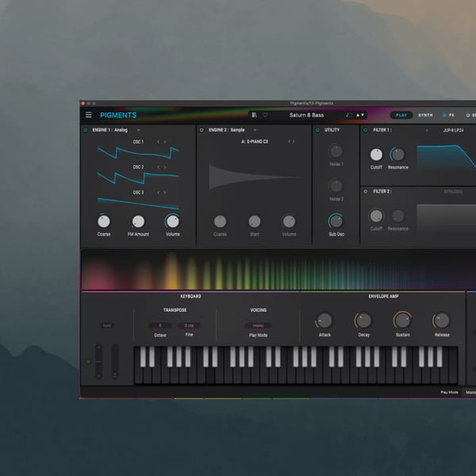The height and width of the screenshot is (476, 476).
Task: Click the Envelope Amp Release knob
Action: tap(441, 321)
